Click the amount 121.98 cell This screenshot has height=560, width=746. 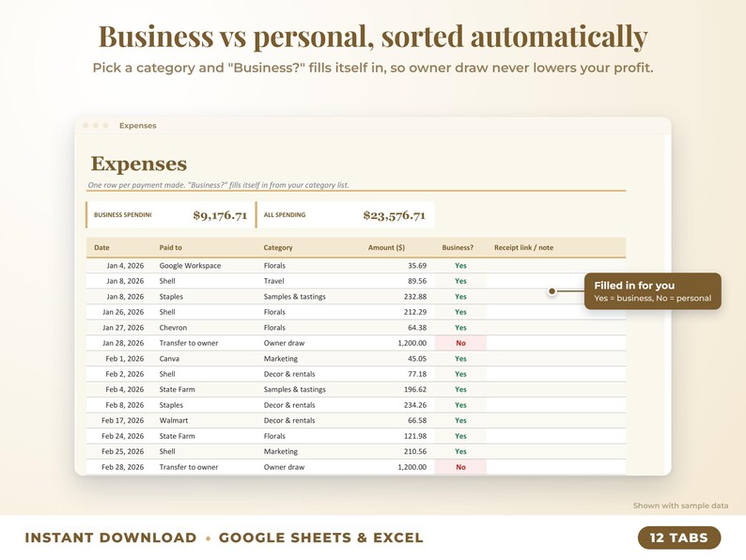[x=415, y=436]
